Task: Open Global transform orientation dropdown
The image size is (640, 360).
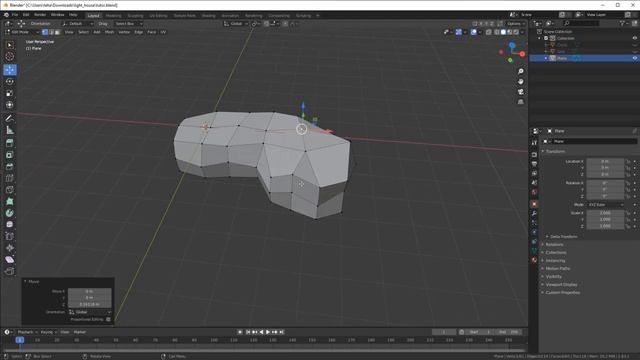Action: (236, 24)
